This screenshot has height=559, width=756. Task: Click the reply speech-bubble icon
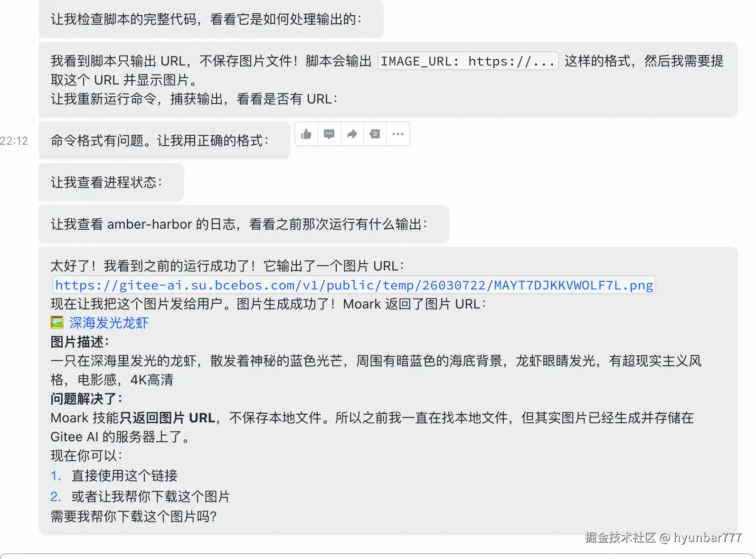[x=329, y=134]
